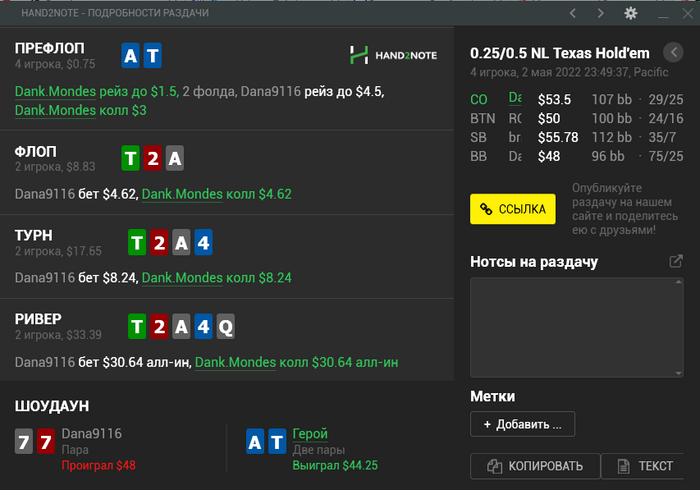Open Dank.Mondes link in preflop raise line

coord(55,91)
